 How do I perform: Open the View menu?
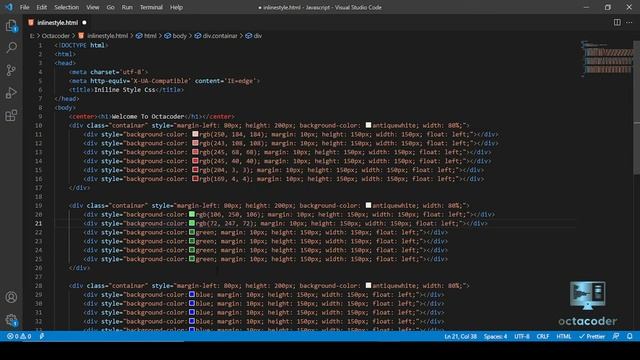tap(93, 7)
